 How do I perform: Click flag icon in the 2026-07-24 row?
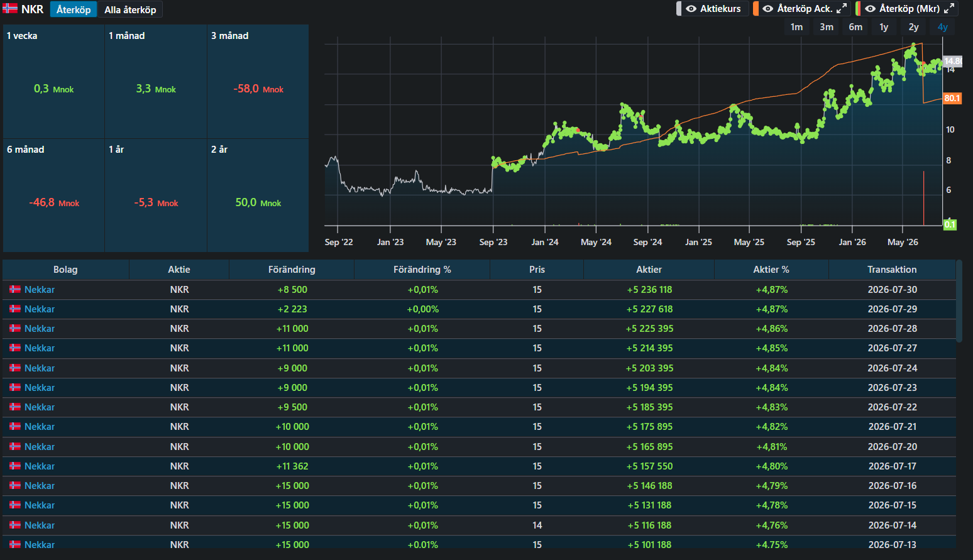(15, 368)
